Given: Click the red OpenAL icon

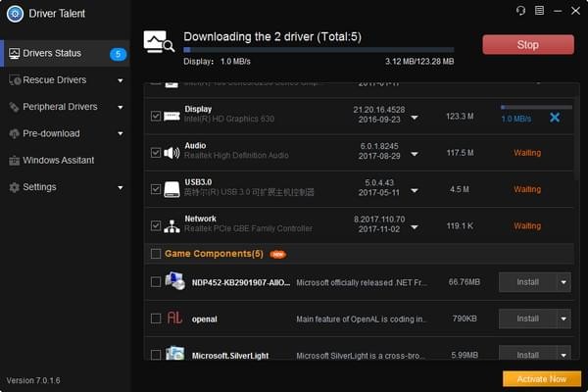Looking at the screenshot, I should point(174,318).
